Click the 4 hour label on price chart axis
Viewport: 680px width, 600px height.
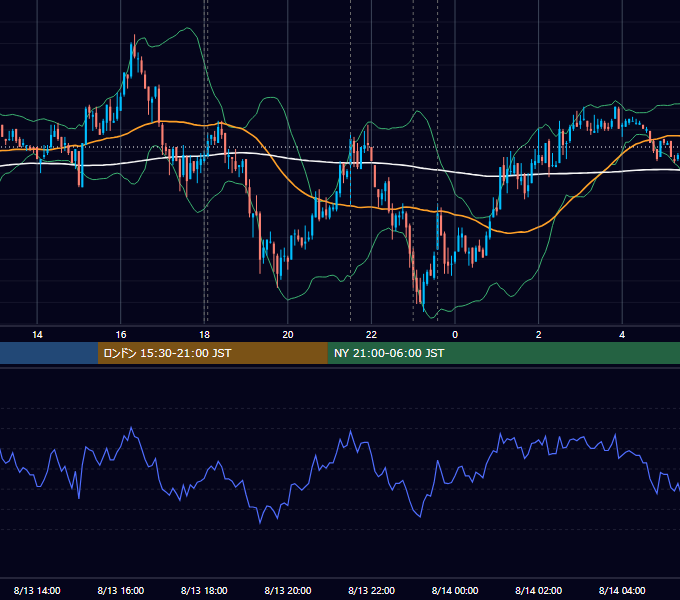tap(622, 335)
